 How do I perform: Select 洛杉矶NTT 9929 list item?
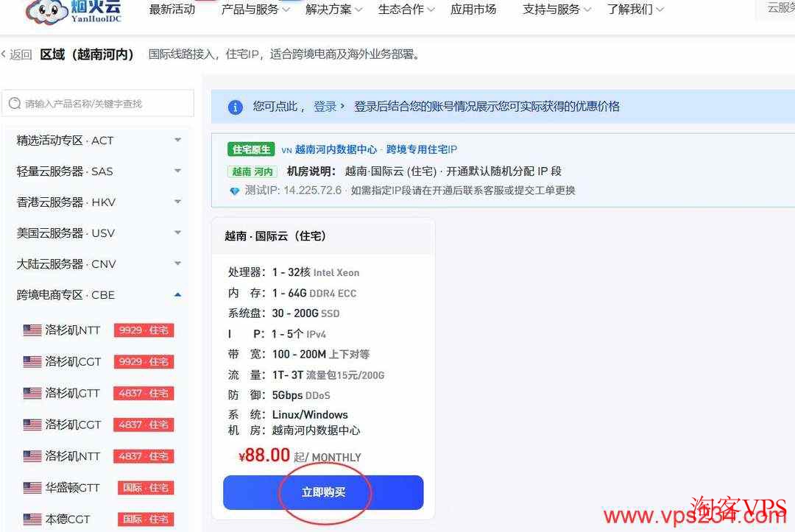(x=99, y=330)
